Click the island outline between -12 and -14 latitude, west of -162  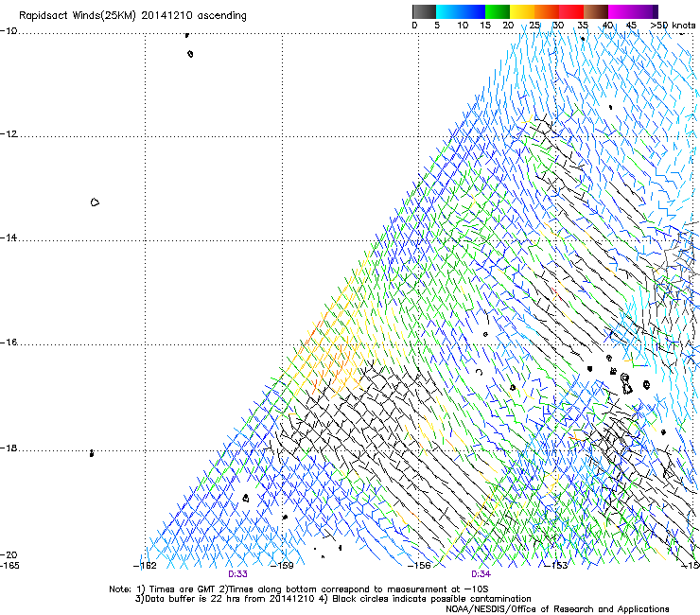[x=95, y=202]
